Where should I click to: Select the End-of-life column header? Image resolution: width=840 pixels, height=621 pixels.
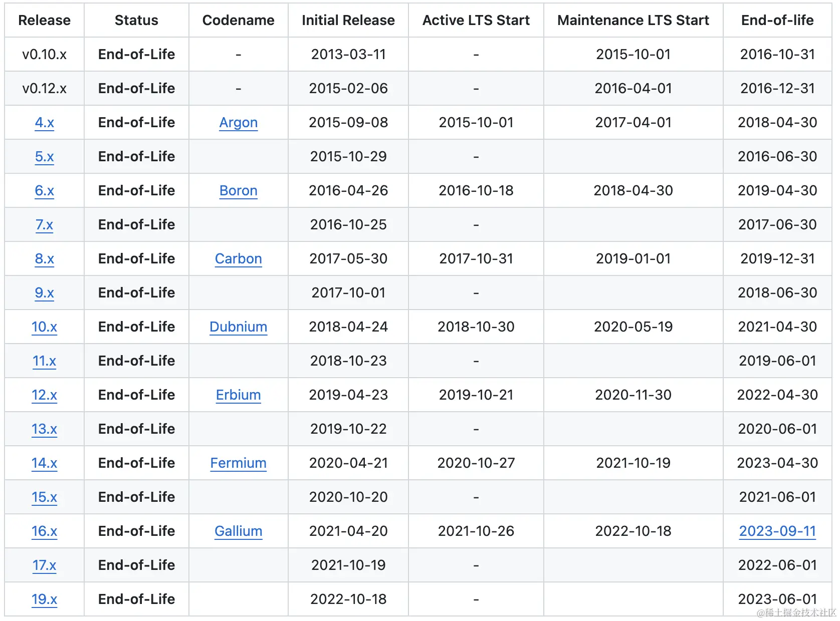777,21
